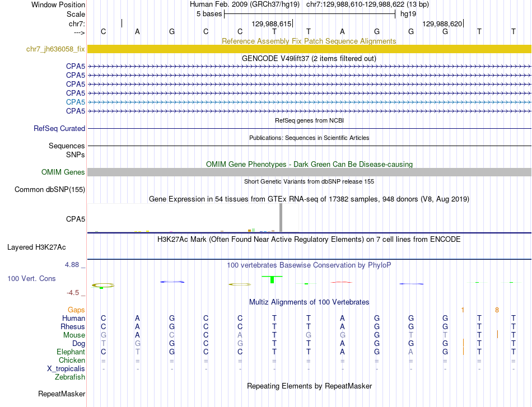Click the CPA5 GTEx expression label
The height and width of the screenshot is (407, 532).
(x=76, y=219)
